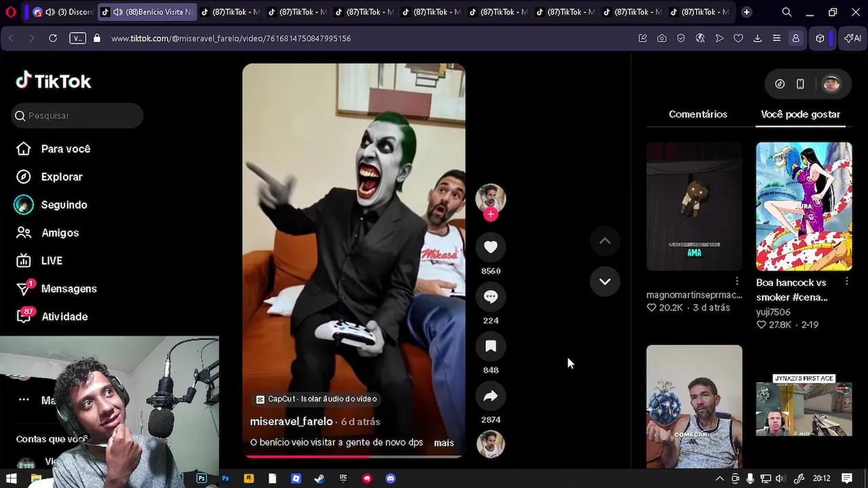Viewport: 868px width, 488px height.
Task: Open the JYNXZI'S FIRST ACE video thumbnail
Action: [x=804, y=407]
